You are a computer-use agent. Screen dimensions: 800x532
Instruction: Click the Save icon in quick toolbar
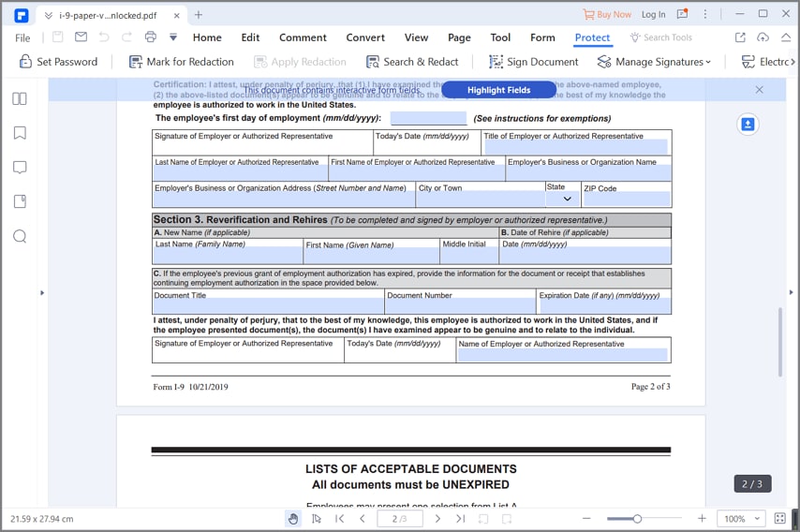[58, 37]
